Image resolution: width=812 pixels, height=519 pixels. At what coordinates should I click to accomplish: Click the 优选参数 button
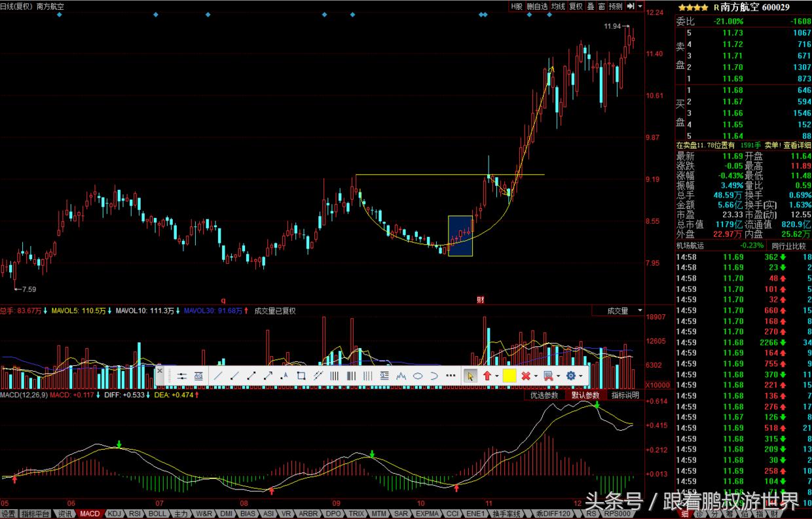[544, 395]
